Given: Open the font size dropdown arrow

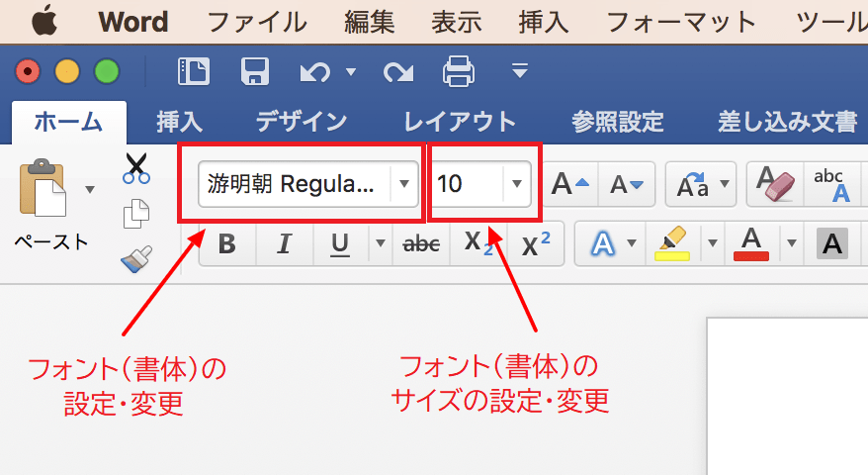Looking at the screenshot, I should tap(516, 184).
